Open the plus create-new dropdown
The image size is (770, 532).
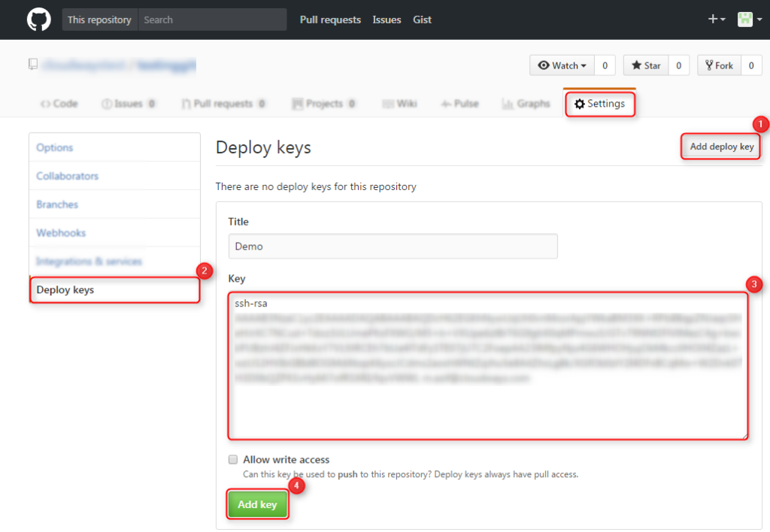pos(717,19)
